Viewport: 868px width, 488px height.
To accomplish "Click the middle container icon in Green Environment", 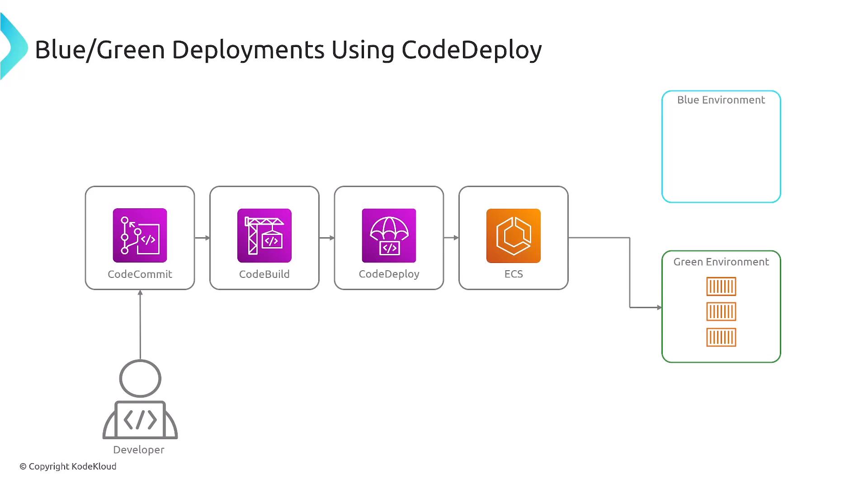I will (x=721, y=312).
